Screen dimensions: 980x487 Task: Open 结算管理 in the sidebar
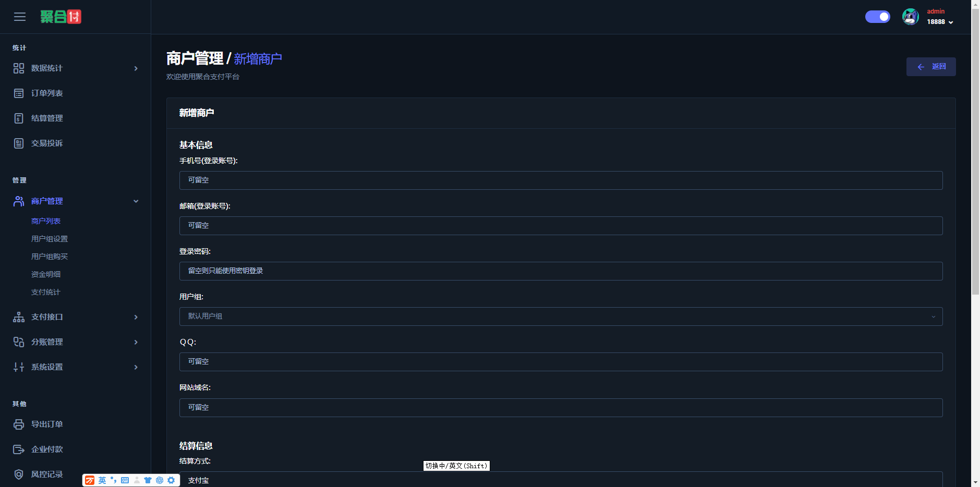click(47, 118)
